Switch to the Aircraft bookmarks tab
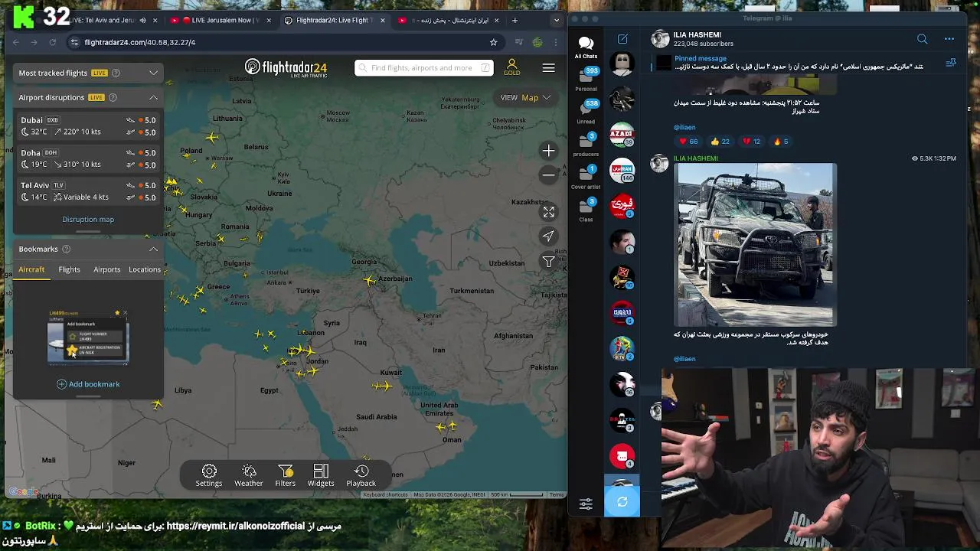The height and width of the screenshot is (551, 980). pos(31,269)
